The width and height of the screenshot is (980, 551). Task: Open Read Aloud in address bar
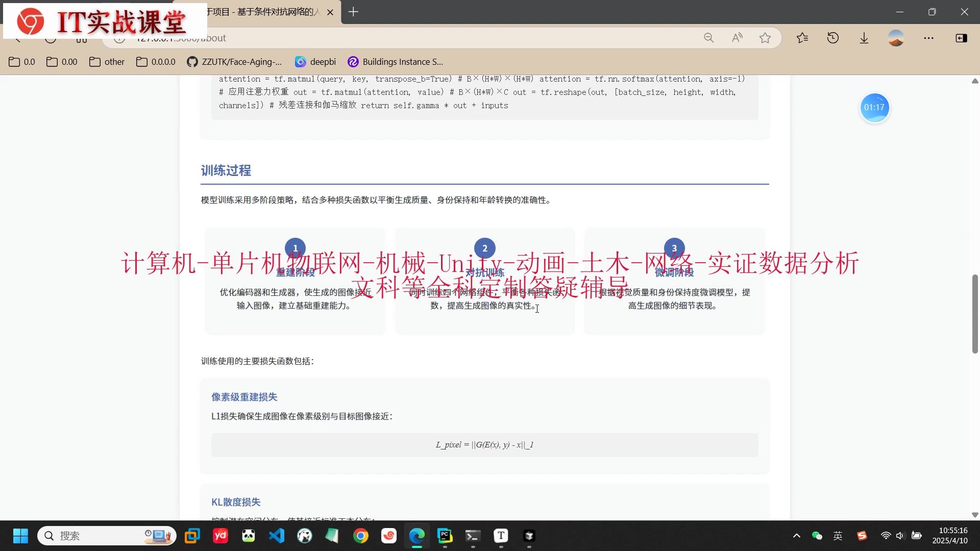pyautogui.click(x=737, y=38)
